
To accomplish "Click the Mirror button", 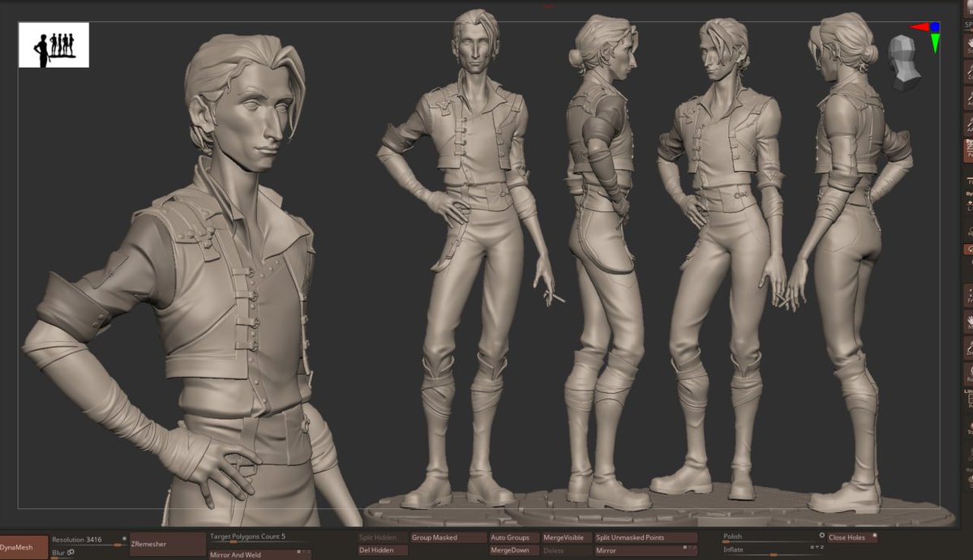I will 645,551.
